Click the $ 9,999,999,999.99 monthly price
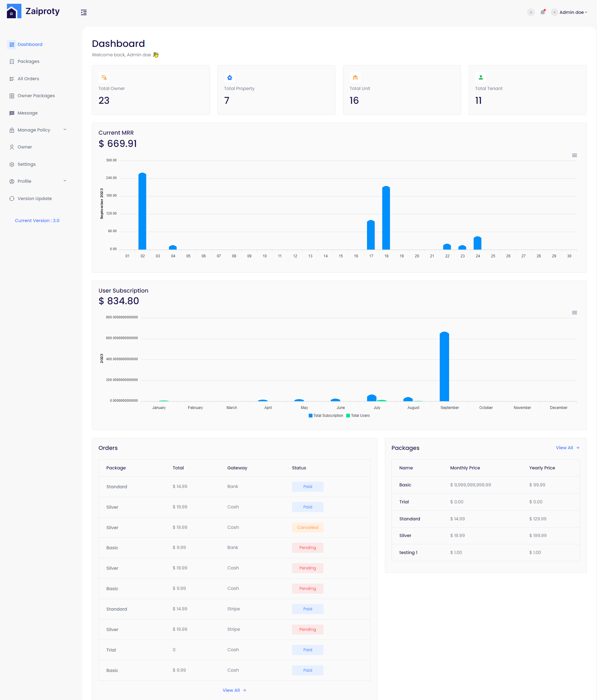 [x=470, y=485]
